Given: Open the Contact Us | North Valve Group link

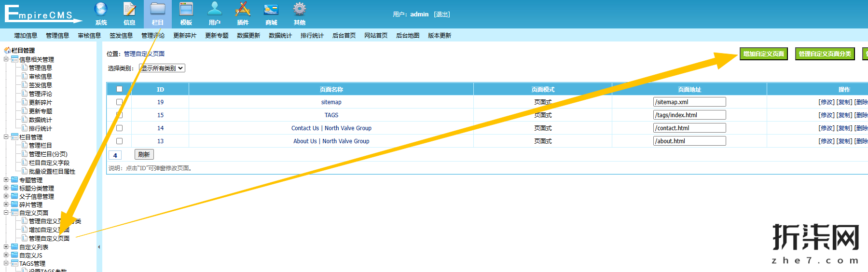Looking at the screenshot, I should (x=331, y=128).
